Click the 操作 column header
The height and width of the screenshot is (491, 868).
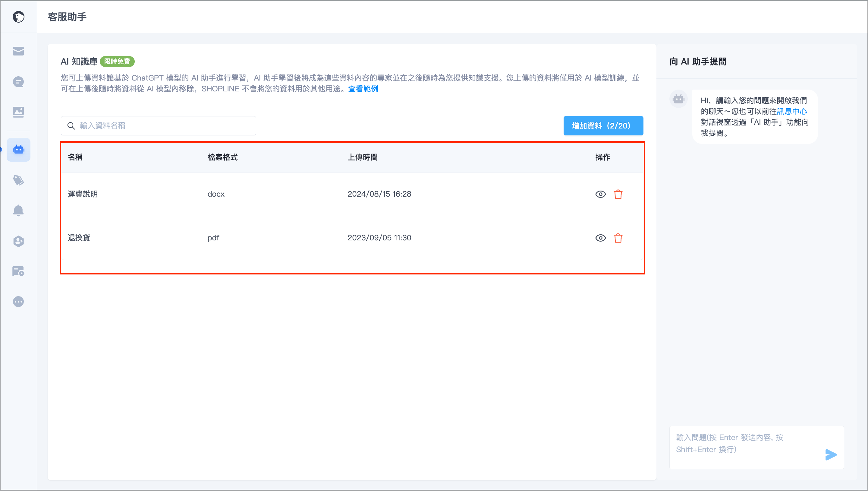[603, 157]
